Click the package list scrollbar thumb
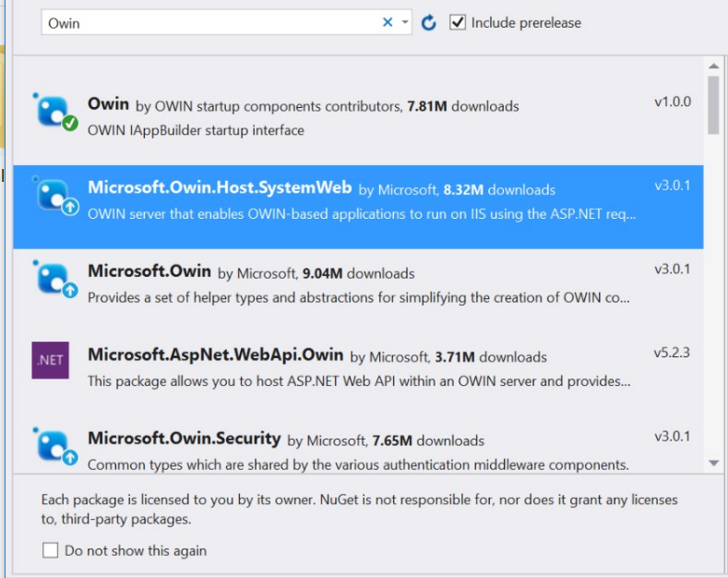 point(713,104)
